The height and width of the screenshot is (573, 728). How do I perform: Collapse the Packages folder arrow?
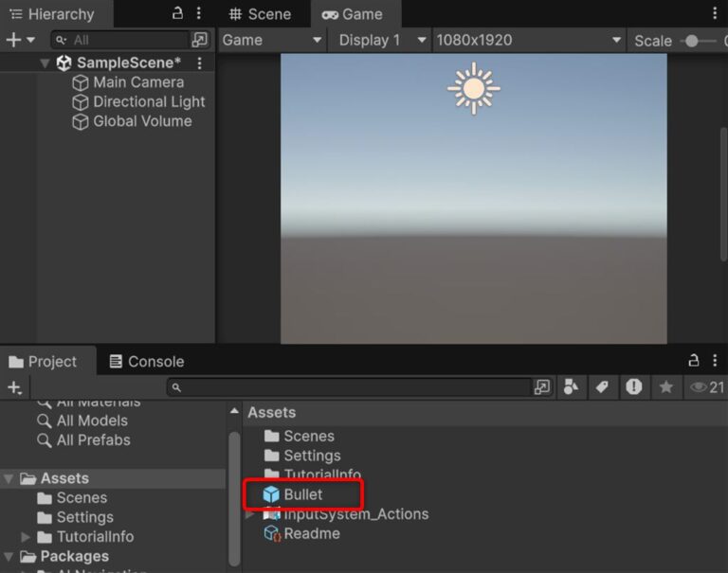[9, 556]
